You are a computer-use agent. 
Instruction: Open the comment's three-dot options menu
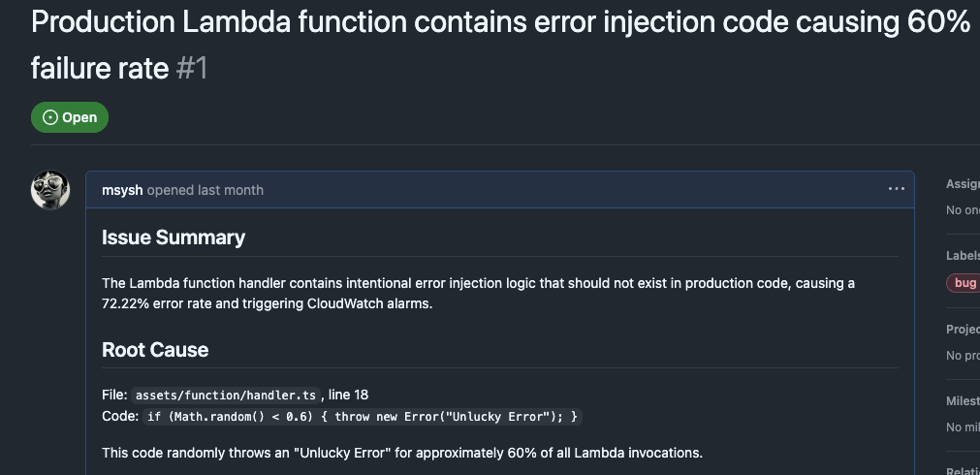(896, 189)
